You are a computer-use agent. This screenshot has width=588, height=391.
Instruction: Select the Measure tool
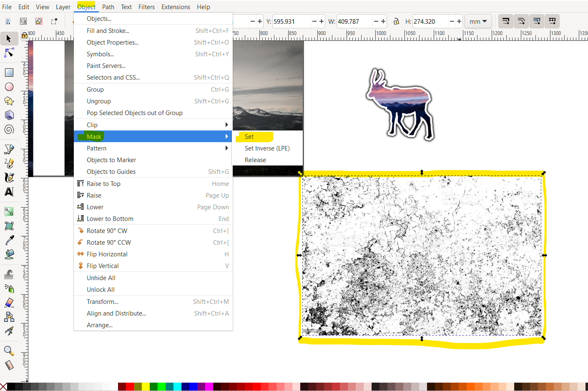(x=9, y=365)
